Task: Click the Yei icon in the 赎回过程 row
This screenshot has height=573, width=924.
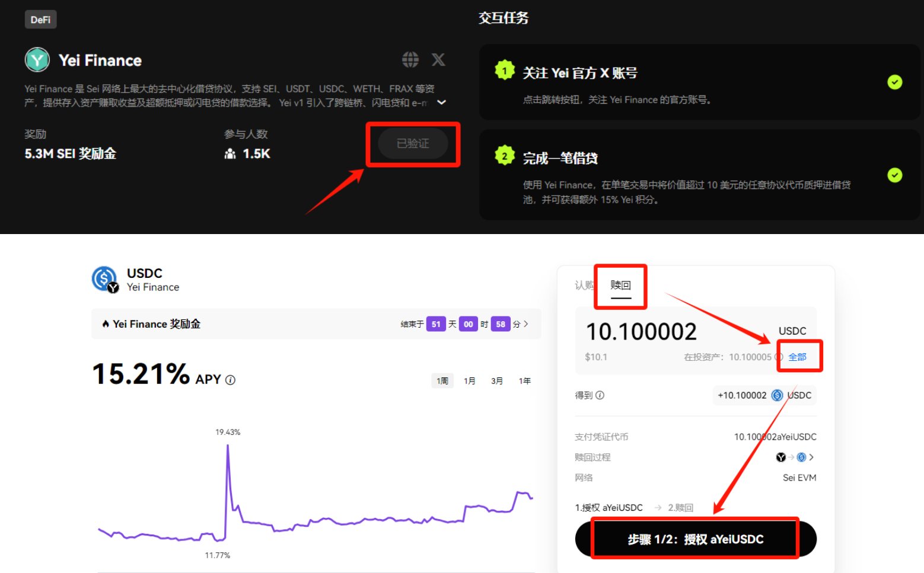Action: pos(781,457)
